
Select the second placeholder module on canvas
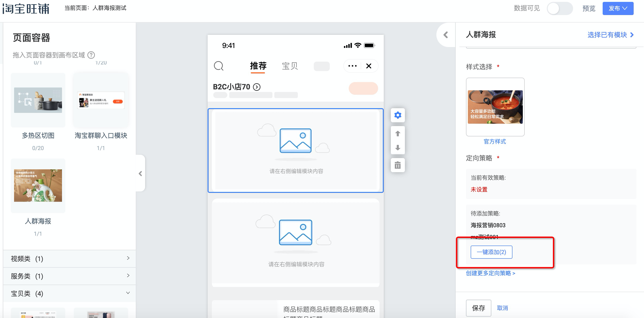(x=295, y=243)
